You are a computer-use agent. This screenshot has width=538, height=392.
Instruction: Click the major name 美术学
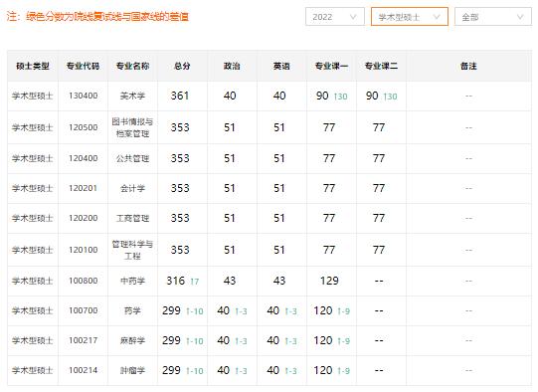(132, 96)
